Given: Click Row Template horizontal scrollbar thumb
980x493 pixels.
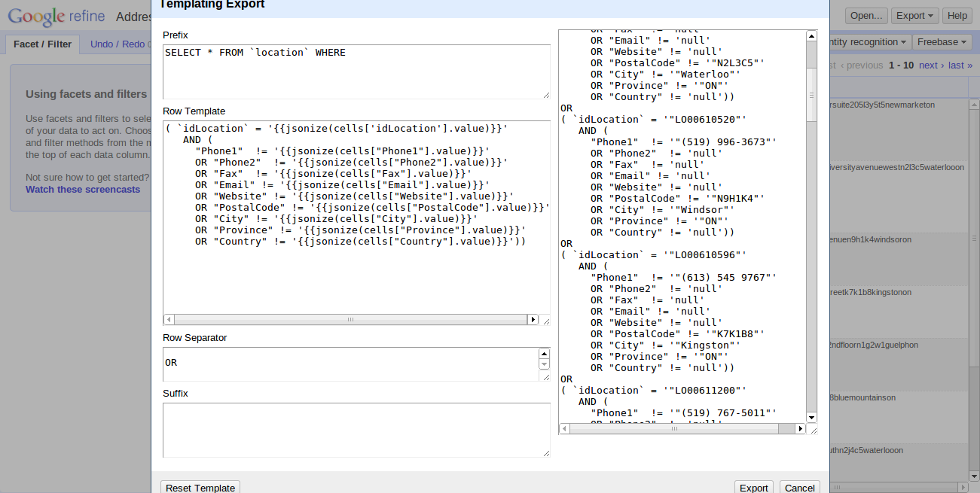Looking at the screenshot, I should [350, 319].
